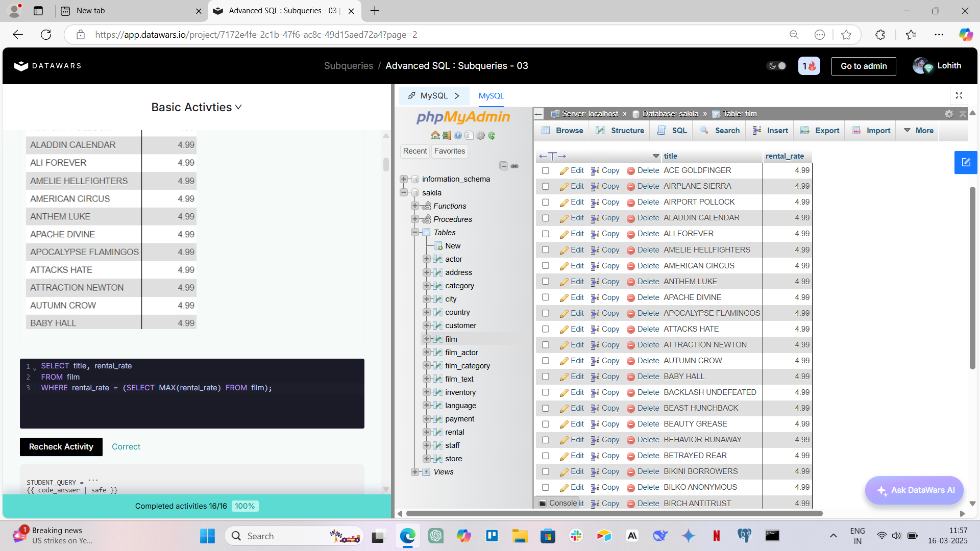Check the ACE GOLDFINGER row checkbox

(x=546, y=170)
